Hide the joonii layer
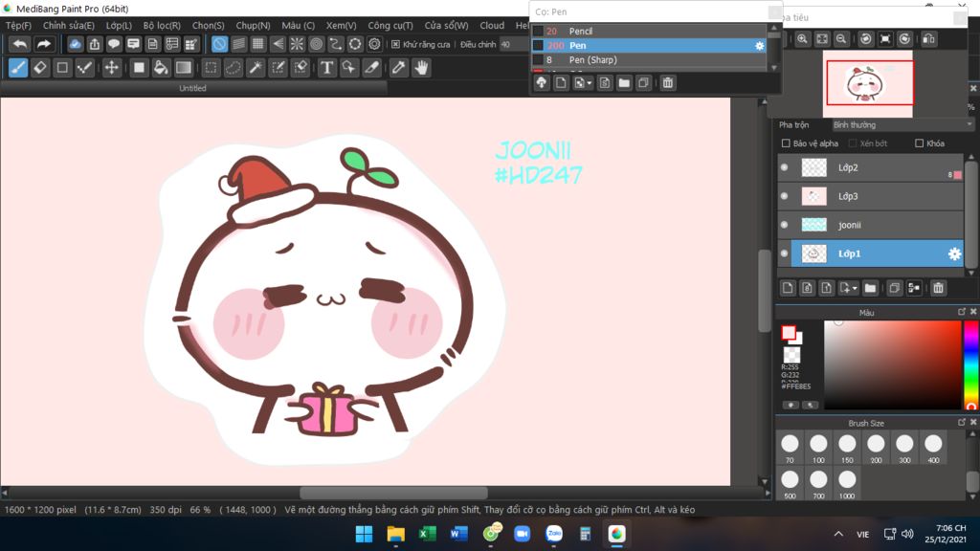980x551 pixels. click(785, 225)
